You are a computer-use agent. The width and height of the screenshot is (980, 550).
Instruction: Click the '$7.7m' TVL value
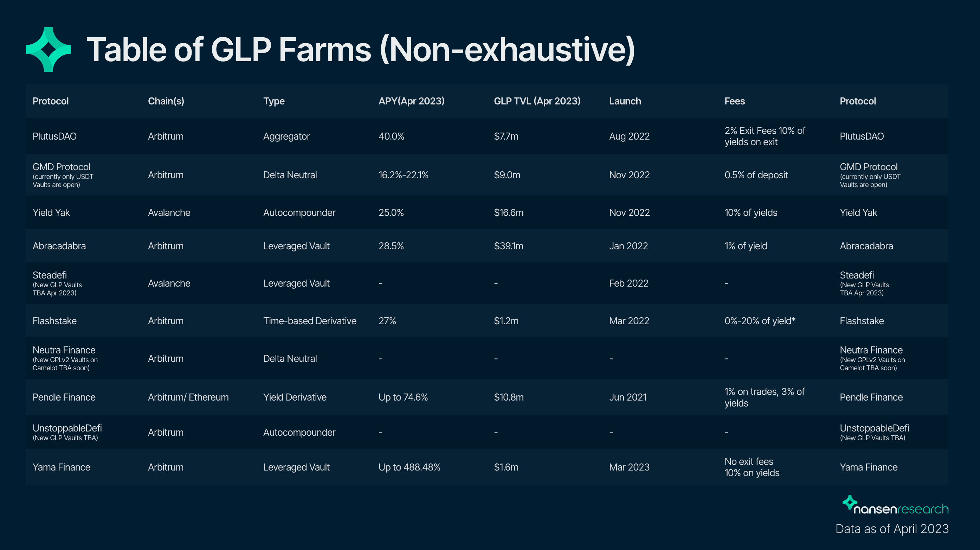[506, 136]
